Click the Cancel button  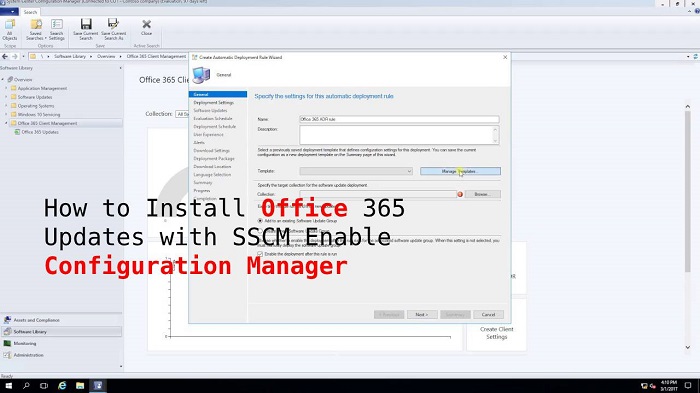point(488,315)
